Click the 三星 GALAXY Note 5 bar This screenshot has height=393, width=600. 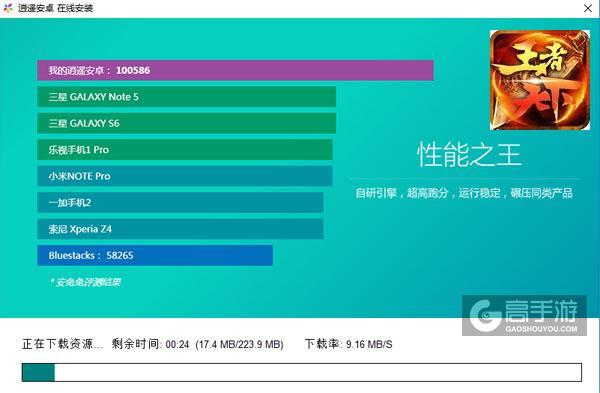pos(187,97)
